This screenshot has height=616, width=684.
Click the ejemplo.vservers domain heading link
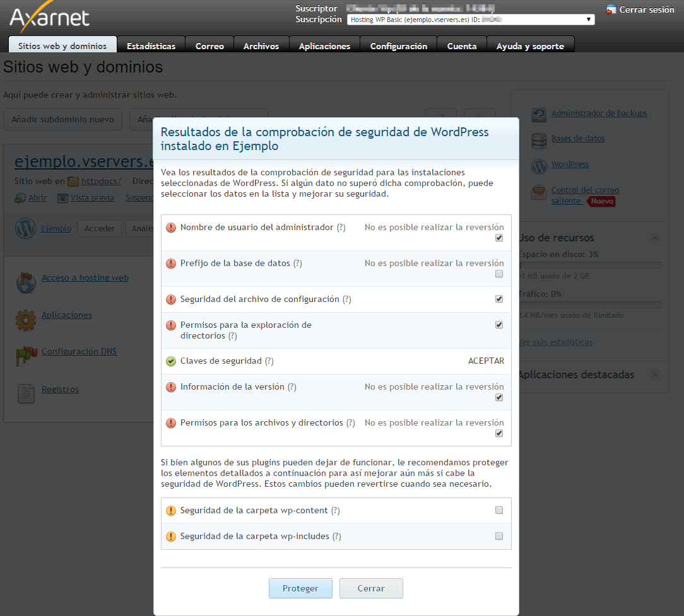84,161
